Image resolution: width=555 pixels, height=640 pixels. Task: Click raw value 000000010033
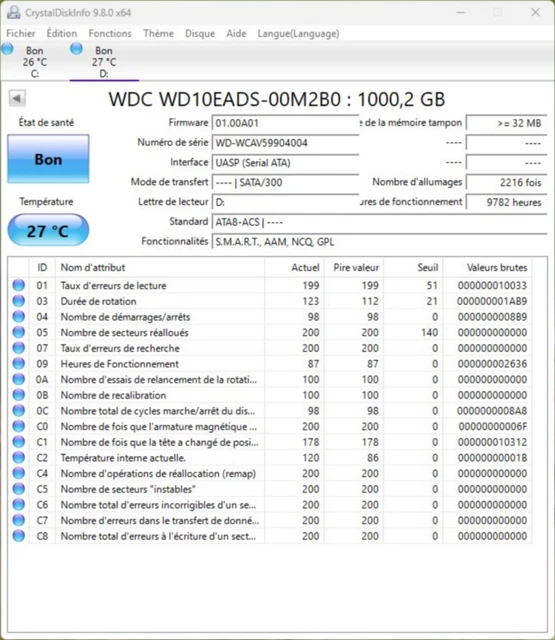coord(492,285)
